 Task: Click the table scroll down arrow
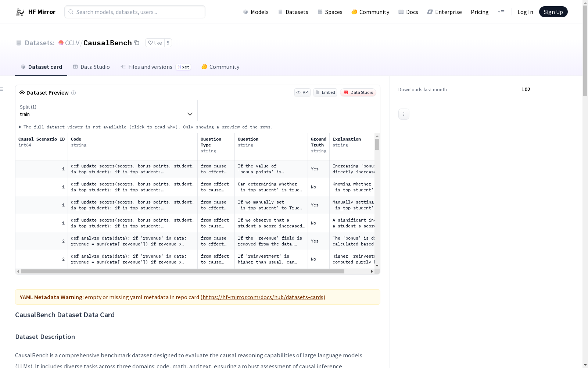click(377, 266)
